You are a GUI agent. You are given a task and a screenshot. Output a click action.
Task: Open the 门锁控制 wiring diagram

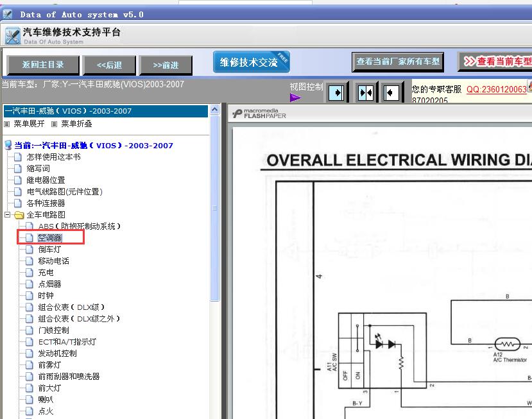click(54, 330)
